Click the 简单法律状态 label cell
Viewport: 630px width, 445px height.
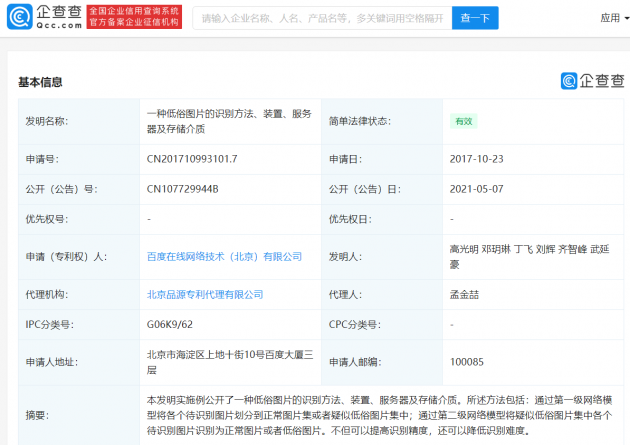click(x=382, y=121)
